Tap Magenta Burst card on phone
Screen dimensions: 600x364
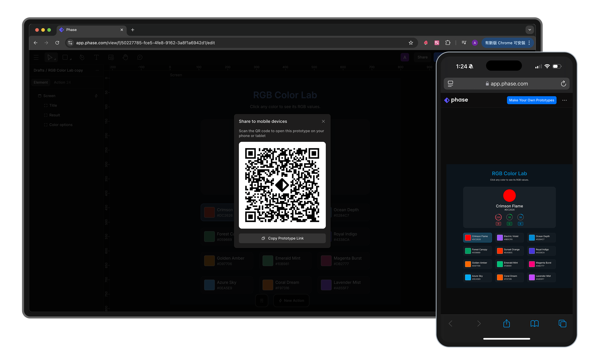pos(541,264)
